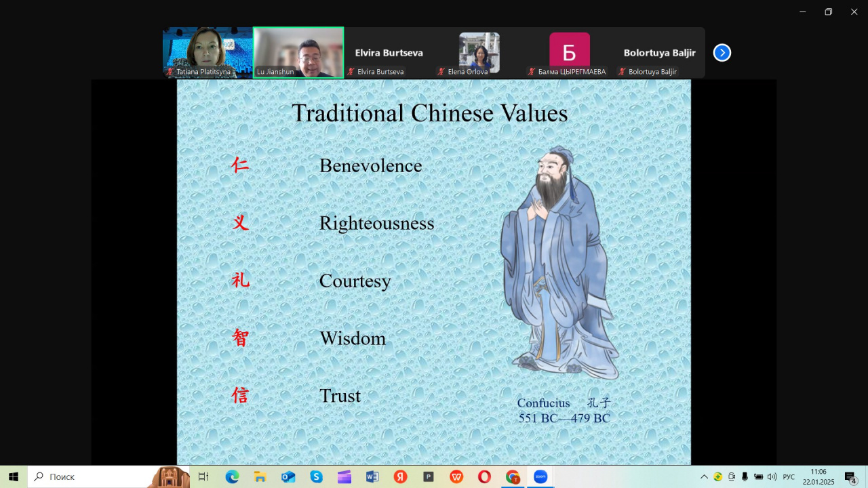Open Google Chrome from the taskbar
Image resolution: width=868 pixels, height=488 pixels.
pyautogui.click(x=513, y=476)
